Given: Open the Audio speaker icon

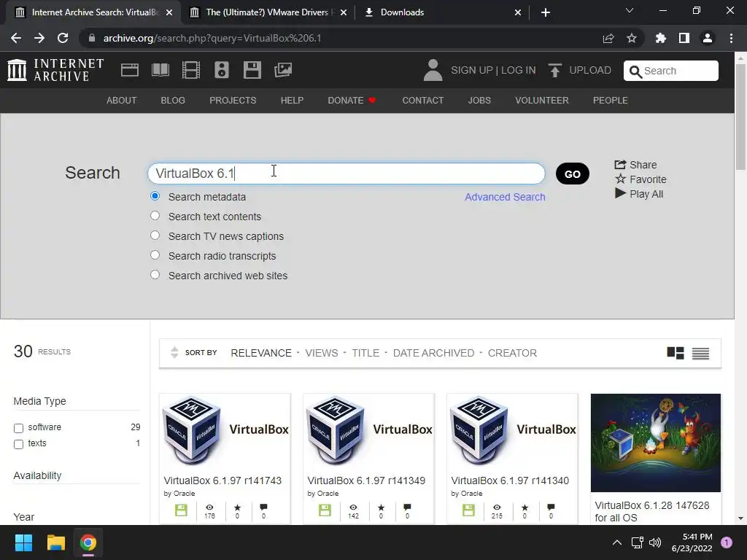Looking at the screenshot, I should pos(222,70).
